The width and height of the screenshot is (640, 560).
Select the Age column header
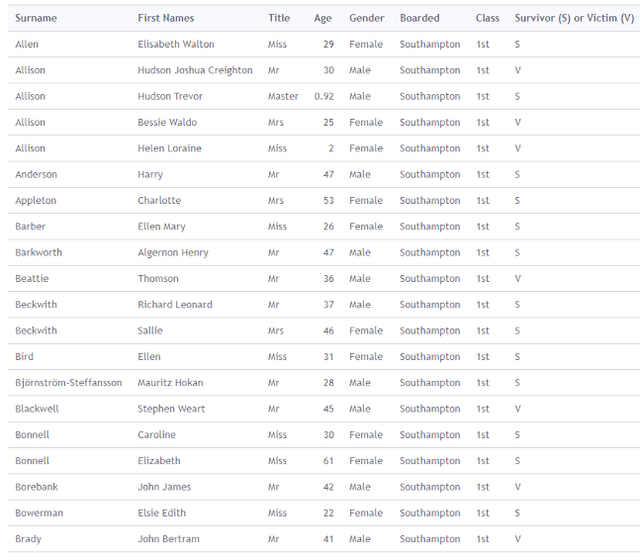tap(323, 18)
